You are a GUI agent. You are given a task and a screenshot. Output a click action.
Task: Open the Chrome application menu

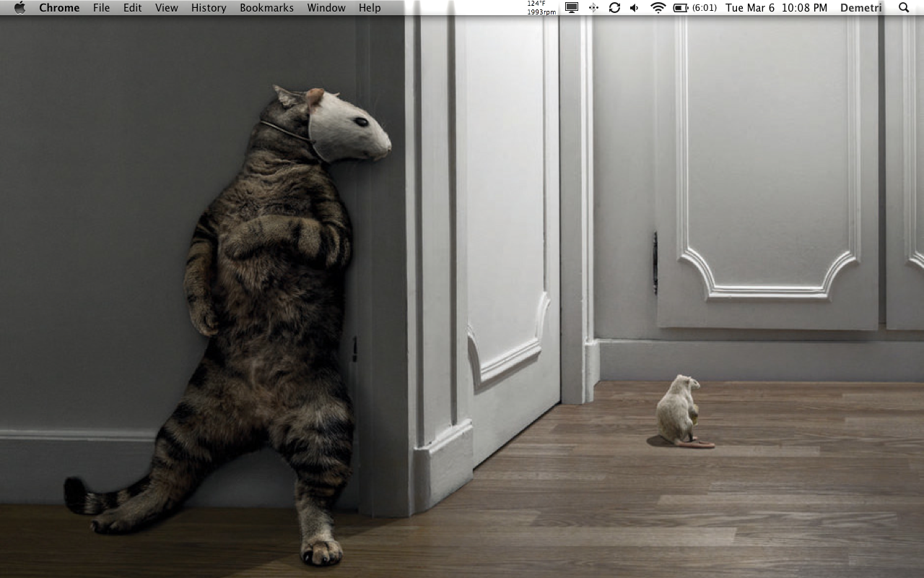tap(59, 8)
